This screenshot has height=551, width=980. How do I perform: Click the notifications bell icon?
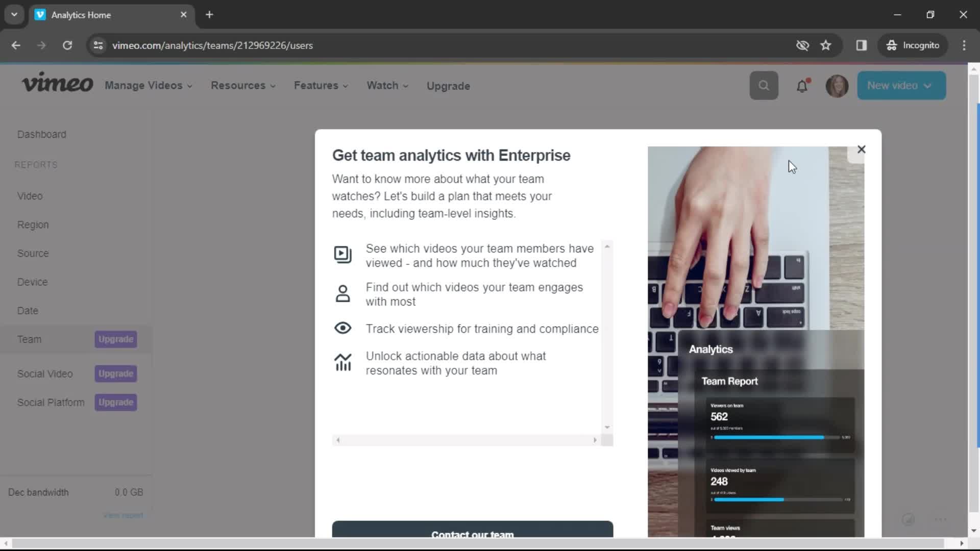802,85
